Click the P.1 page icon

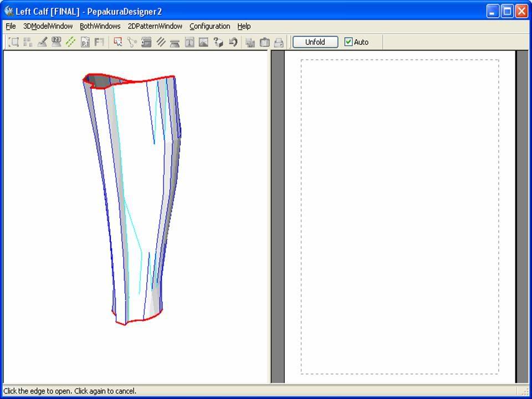click(x=85, y=42)
